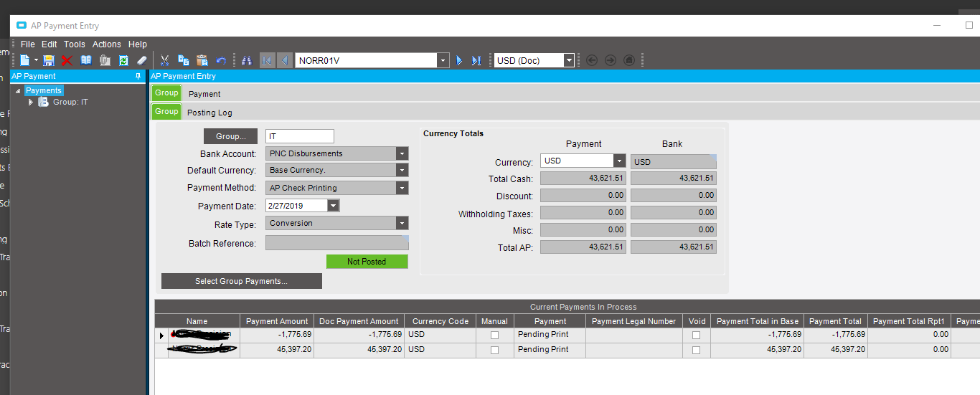Click the Group input field containing IT

coord(300,136)
